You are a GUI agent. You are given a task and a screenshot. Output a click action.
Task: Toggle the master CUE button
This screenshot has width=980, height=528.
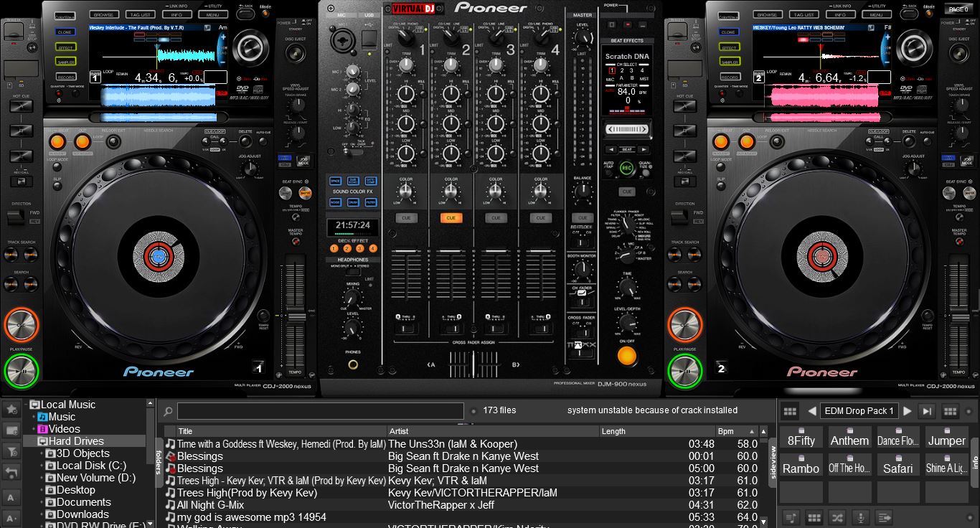pos(583,218)
